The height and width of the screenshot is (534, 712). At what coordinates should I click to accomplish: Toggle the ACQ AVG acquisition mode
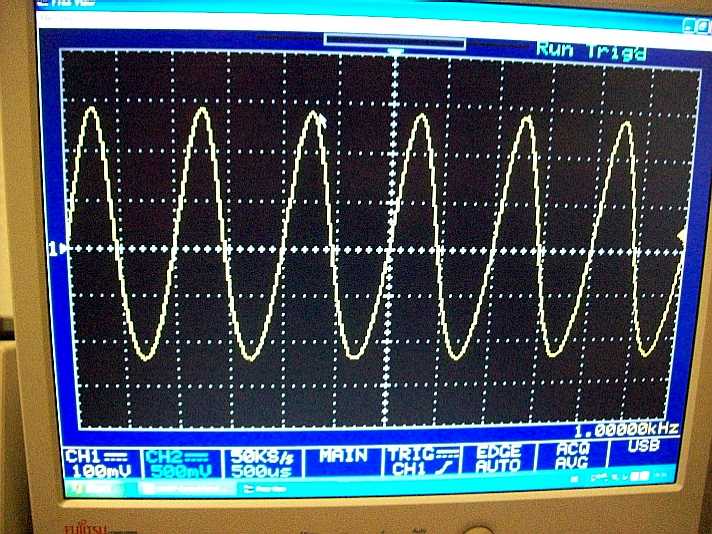tap(573, 456)
